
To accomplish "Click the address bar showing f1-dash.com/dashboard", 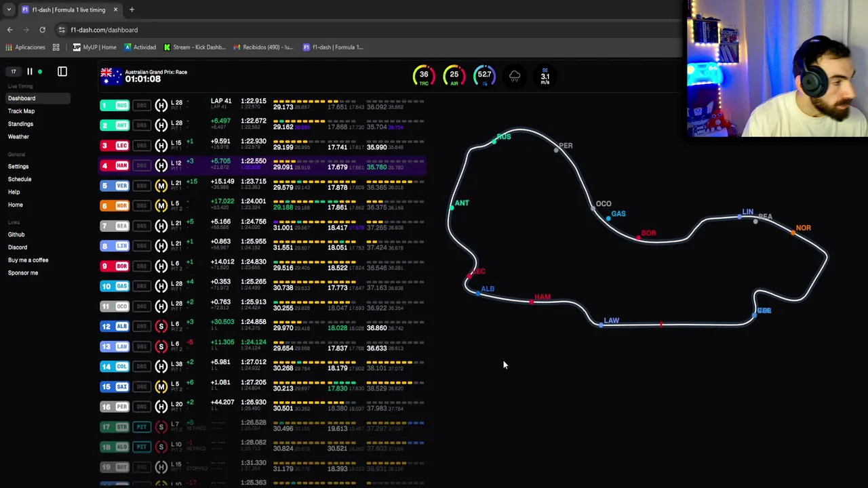I will 104,30.
